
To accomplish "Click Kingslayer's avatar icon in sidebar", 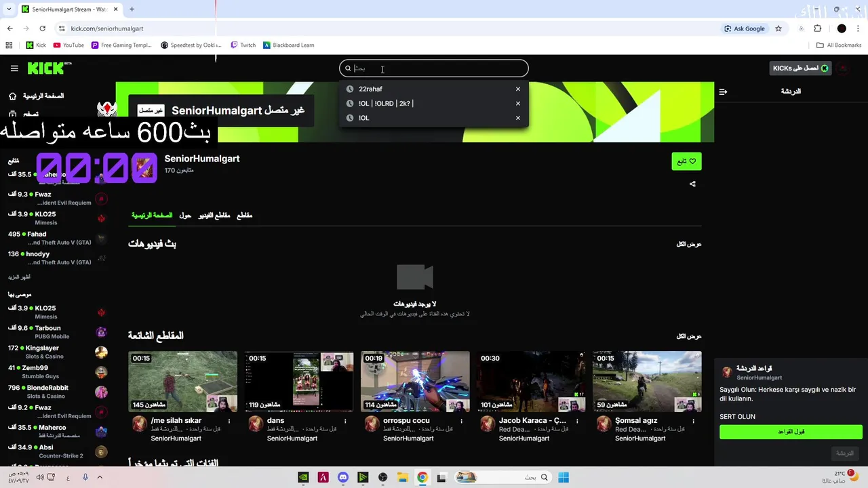I will pyautogui.click(x=101, y=352).
